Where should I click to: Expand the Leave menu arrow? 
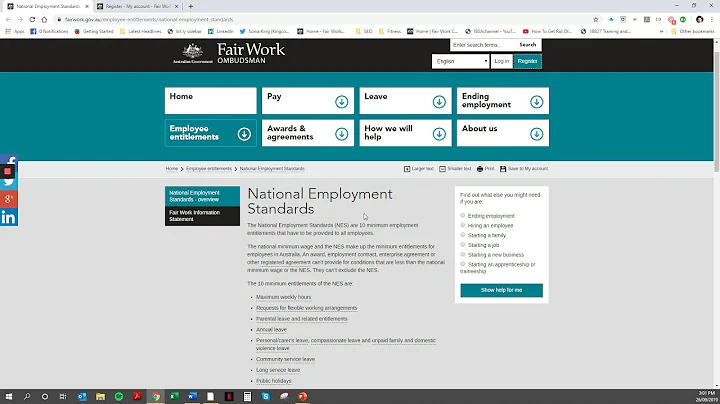(439, 101)
